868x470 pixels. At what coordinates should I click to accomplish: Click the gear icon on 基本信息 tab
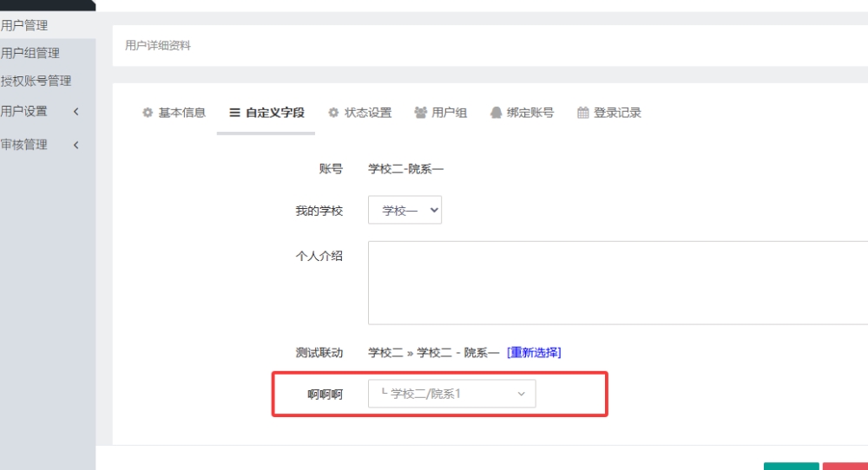point(148,113)
